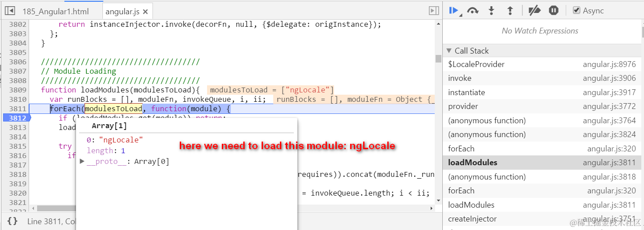Screen dimensions: 644x230
Task: Click the modulesToLoad variable on line 3811
Action: [114, 109]
